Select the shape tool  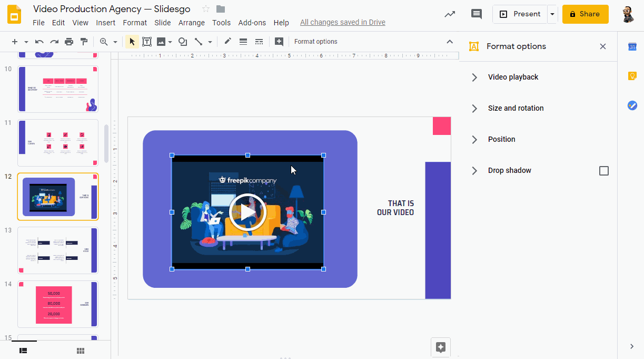(183, 42)
